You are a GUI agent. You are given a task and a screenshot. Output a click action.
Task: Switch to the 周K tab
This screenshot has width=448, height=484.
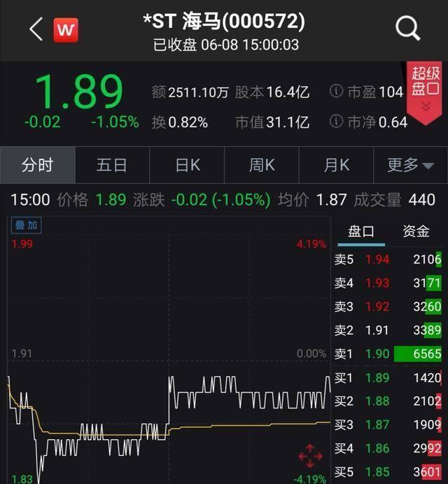262,165
